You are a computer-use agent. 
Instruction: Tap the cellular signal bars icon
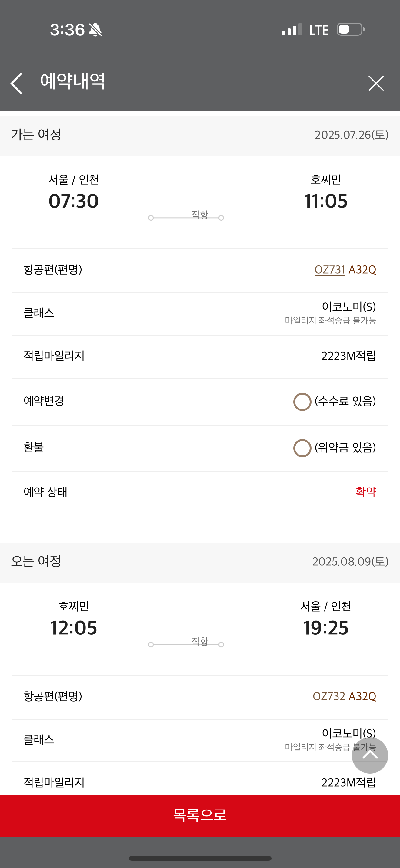click(292, 30)
